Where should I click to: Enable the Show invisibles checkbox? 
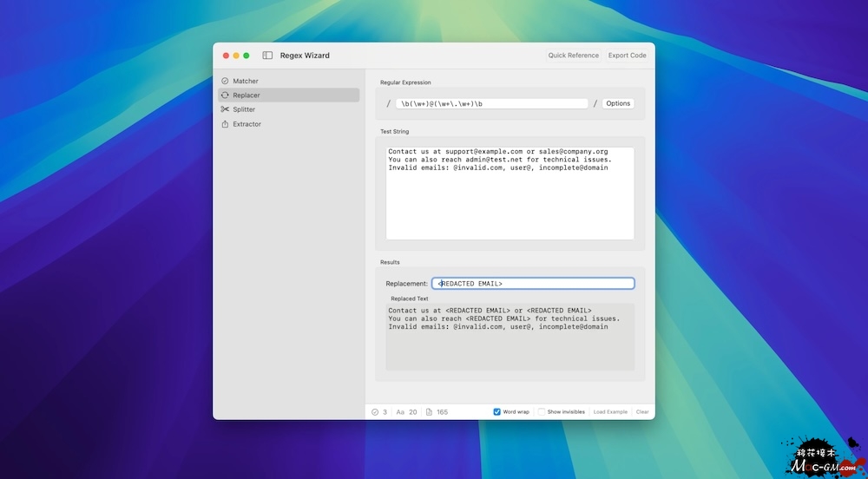pos(542,412)
